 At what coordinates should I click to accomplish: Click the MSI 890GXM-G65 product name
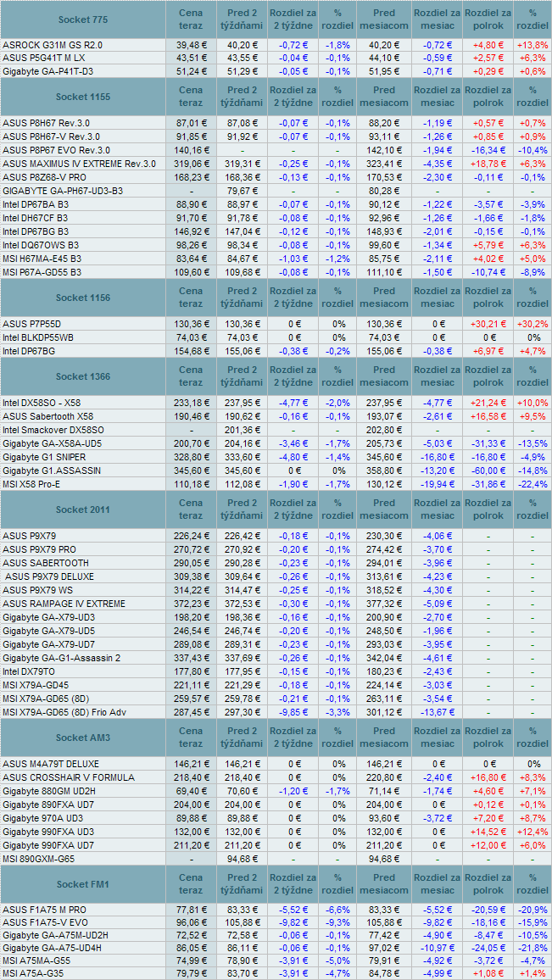point(38,859)
